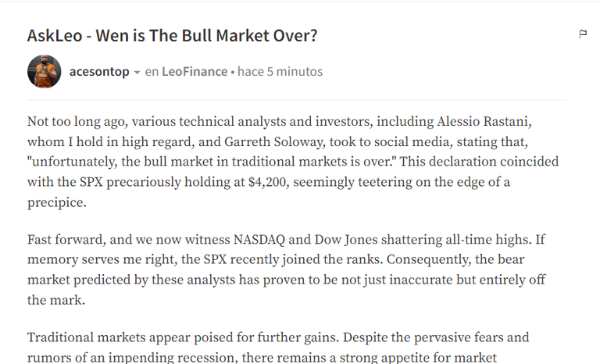Open the acesontop author profile link
Screen dimensions: 600x364
pyautogui.click(x=99, y=72)
